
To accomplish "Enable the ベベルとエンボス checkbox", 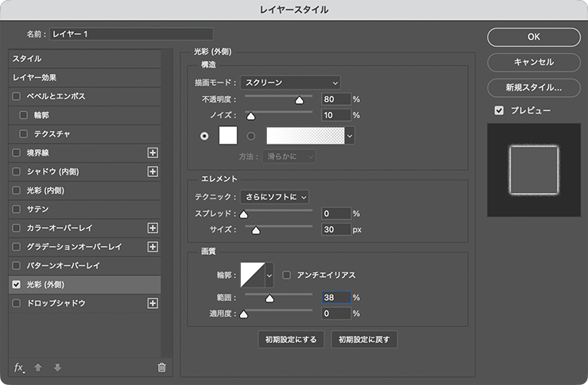I will 17,96.
